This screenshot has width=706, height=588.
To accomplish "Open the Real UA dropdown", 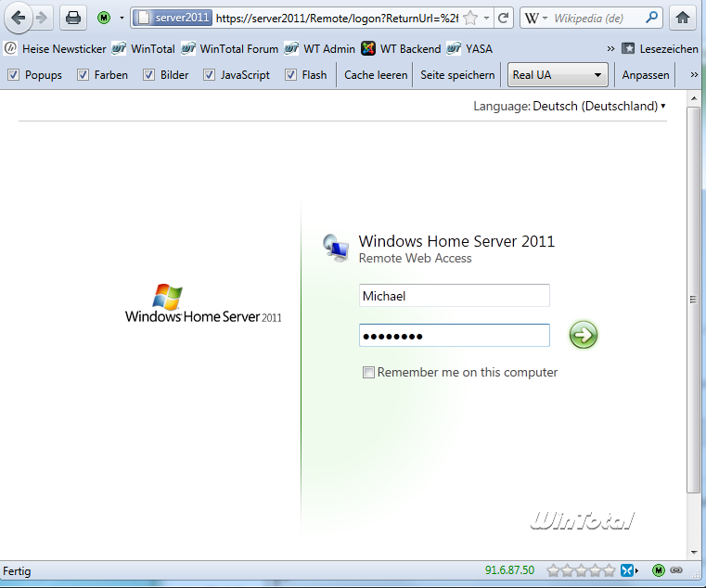I will point(558,75).
